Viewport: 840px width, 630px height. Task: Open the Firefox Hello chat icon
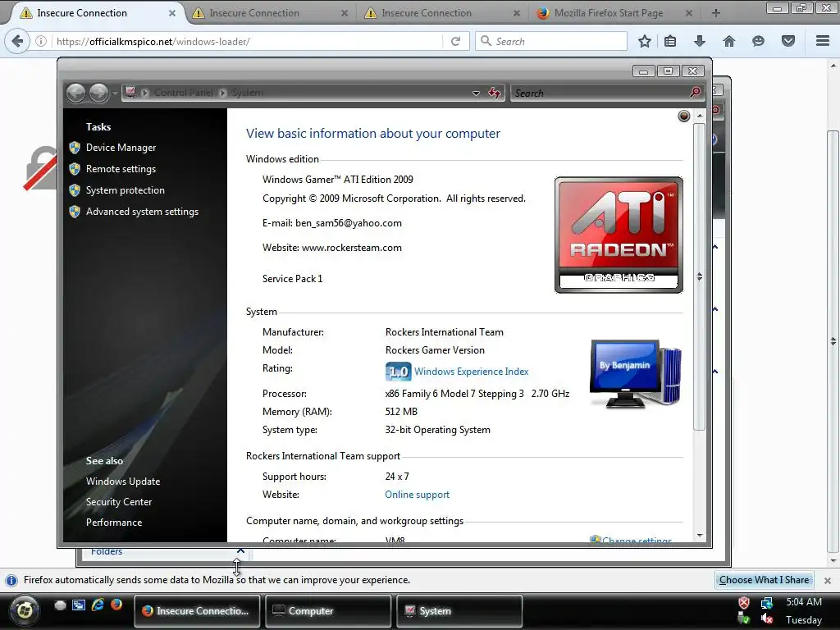coord(758,41)
